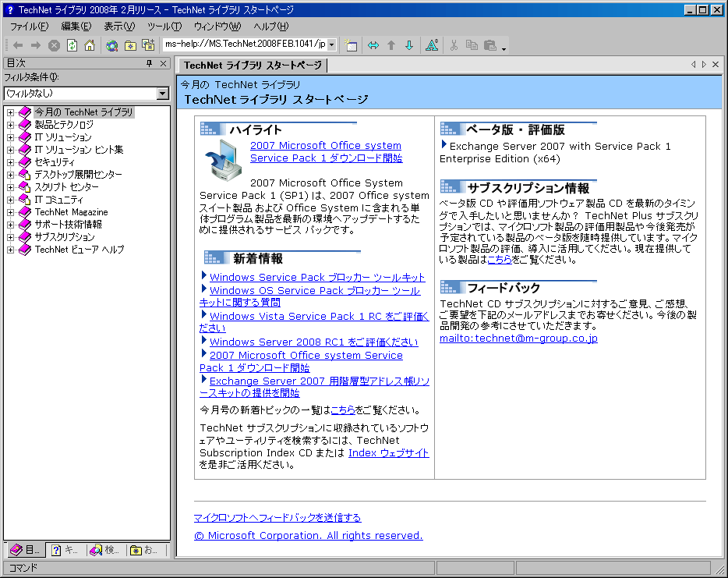Close the TechNet ライブラリ スタートページ document tab

coord(716,65)
